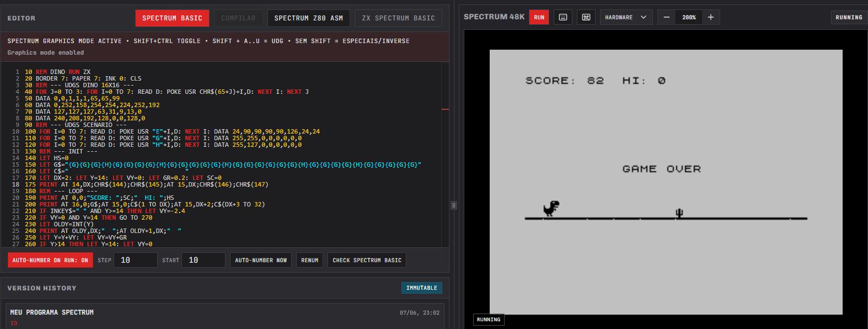Click the Graphics mode enabled notice
Screen dimensions: 868x329
[x=46, y=52]
